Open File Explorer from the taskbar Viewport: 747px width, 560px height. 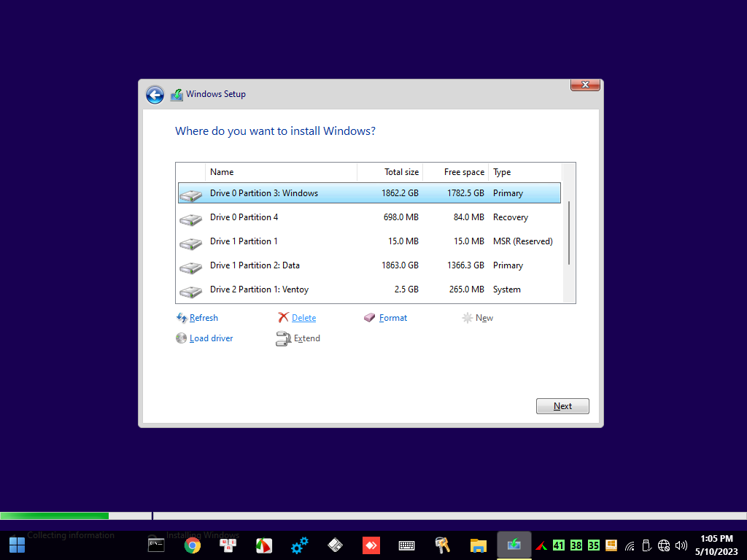tap(479, 545)
